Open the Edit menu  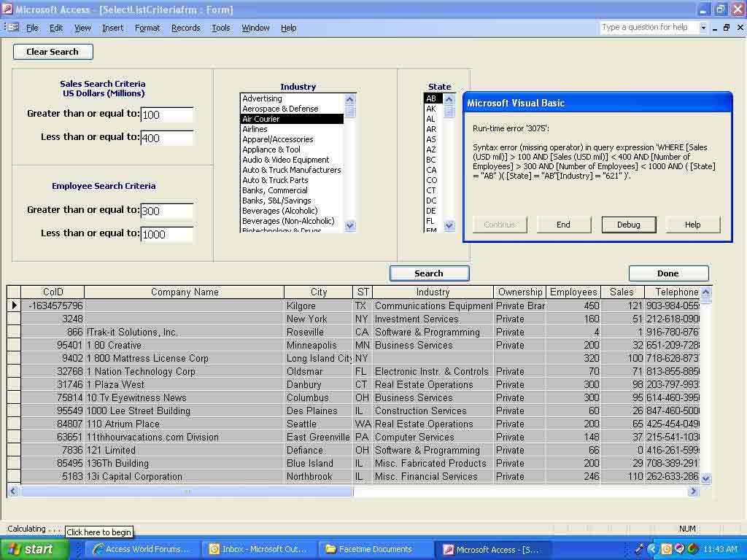(56, 28)
